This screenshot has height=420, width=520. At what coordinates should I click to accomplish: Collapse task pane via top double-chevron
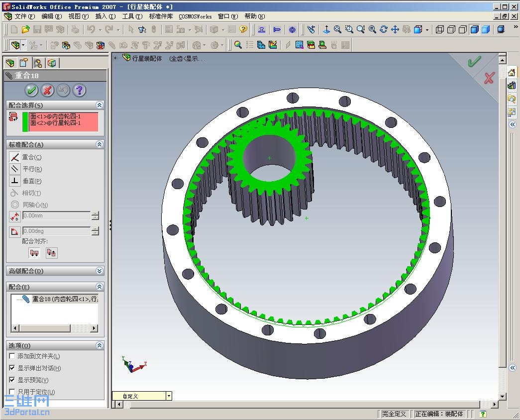pyautogui.click(x=513, y=124)
